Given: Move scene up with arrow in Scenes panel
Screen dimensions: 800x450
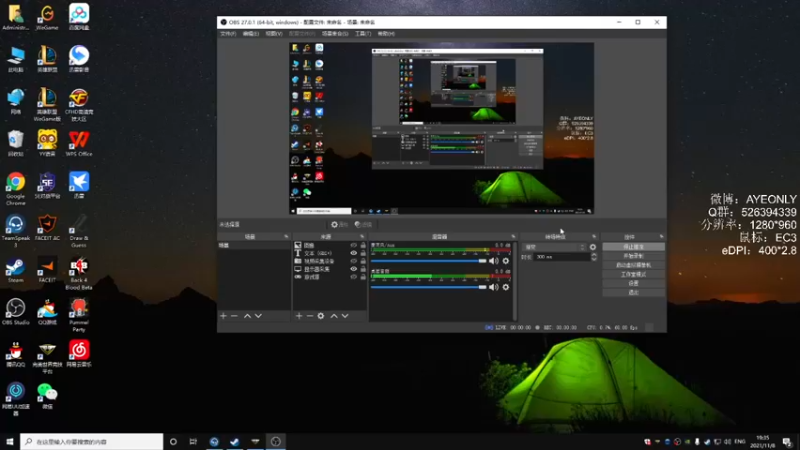Looking at the screenshot, I should point(247,316).
